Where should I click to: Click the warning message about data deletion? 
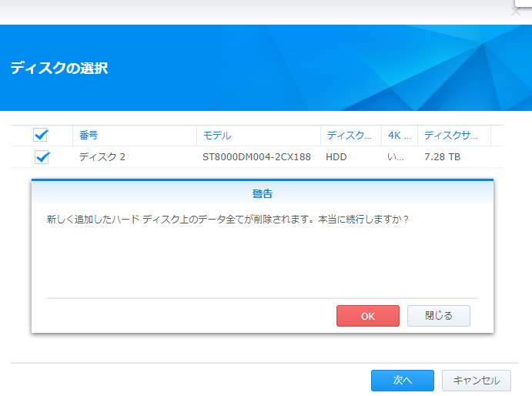[228, 219]
